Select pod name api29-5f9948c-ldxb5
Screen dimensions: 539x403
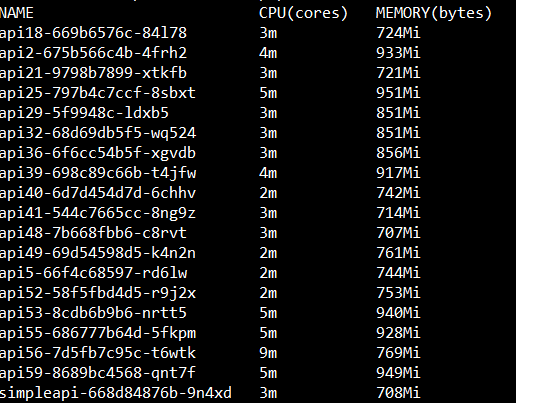pos(84,113)
